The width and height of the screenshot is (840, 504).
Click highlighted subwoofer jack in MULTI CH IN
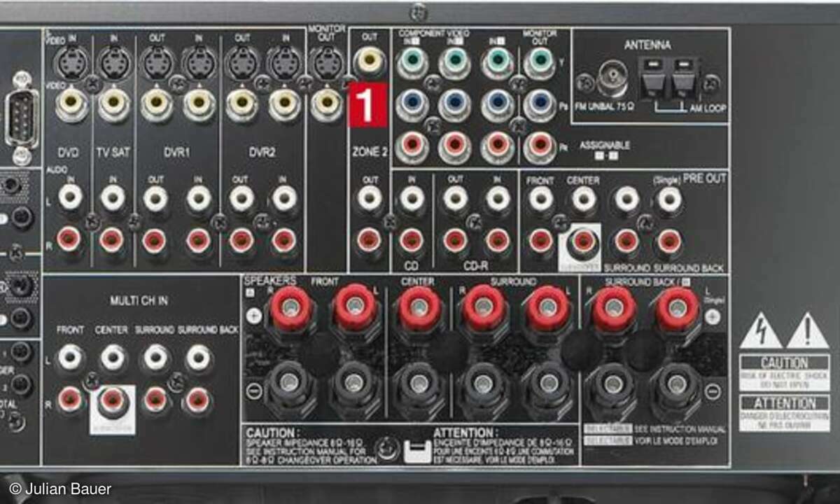(113, 400)
